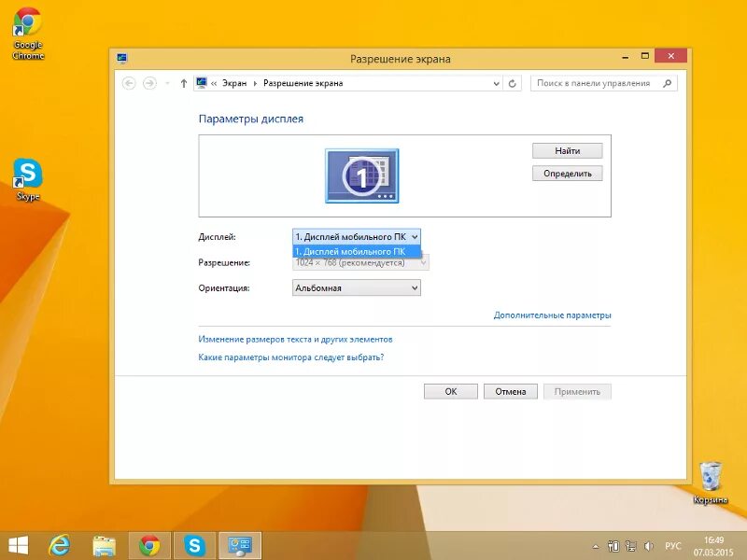Switch to Chrome in the taskbar
This screenshot has width=747, height=560.
tap(149, 546)
